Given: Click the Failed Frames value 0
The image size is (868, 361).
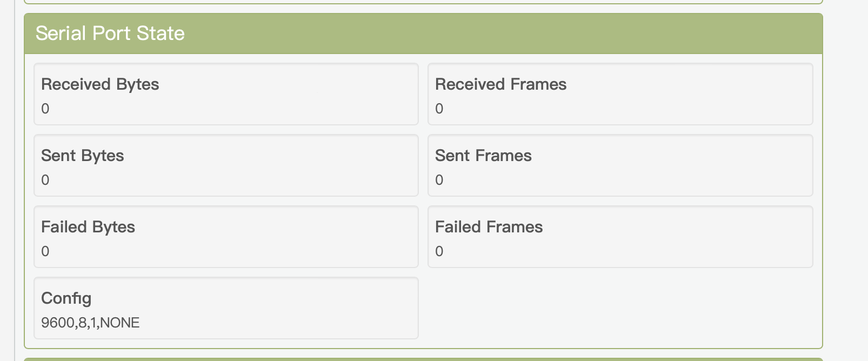Looking at the screenshot, I should pos(439,251).
